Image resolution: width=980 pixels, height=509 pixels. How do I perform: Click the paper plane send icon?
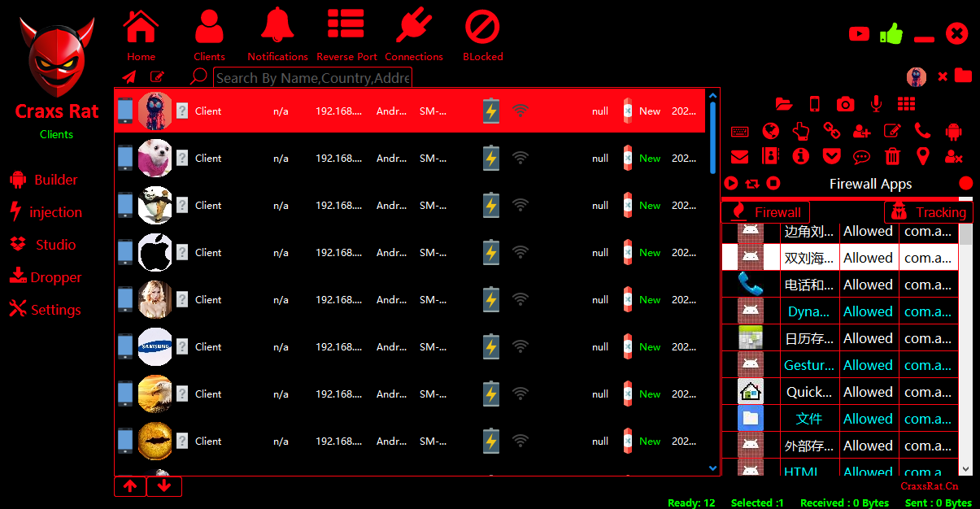click(x=129, y=77)
